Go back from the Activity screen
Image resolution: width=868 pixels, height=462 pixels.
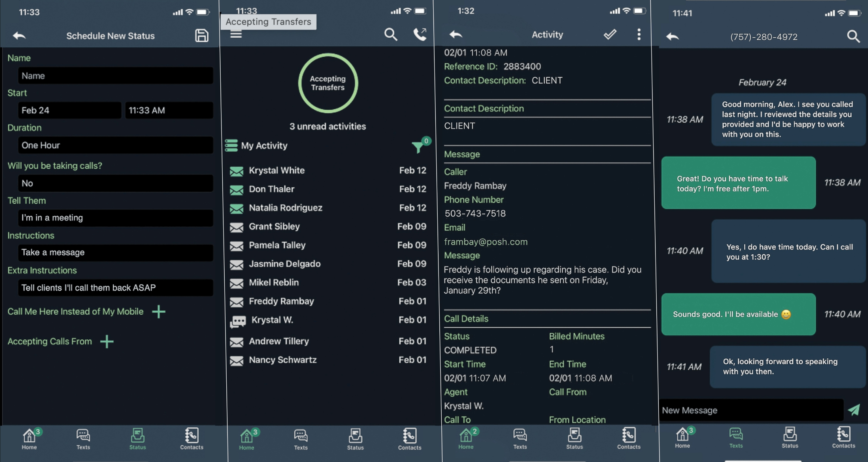[456, 34]
